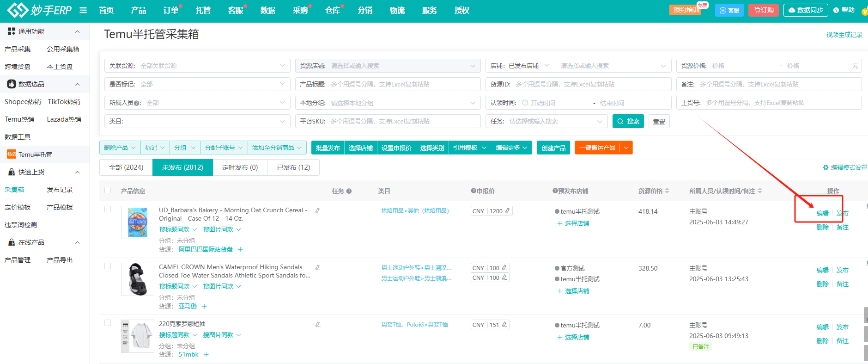The height and width of the screenshot is (364, 868).
Task: Open 违禁词检测 in sidebar
Action: coord(21,225)
